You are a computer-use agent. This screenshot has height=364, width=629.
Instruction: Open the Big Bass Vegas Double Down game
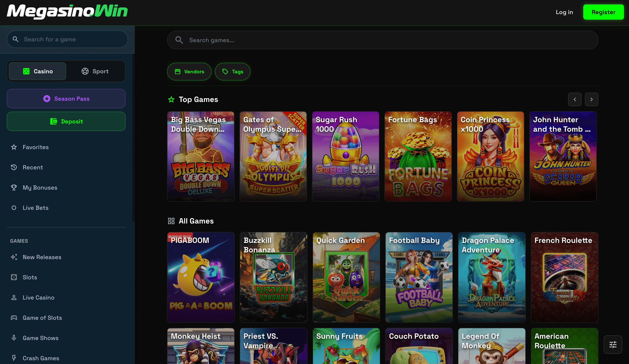tap(201, 156)
